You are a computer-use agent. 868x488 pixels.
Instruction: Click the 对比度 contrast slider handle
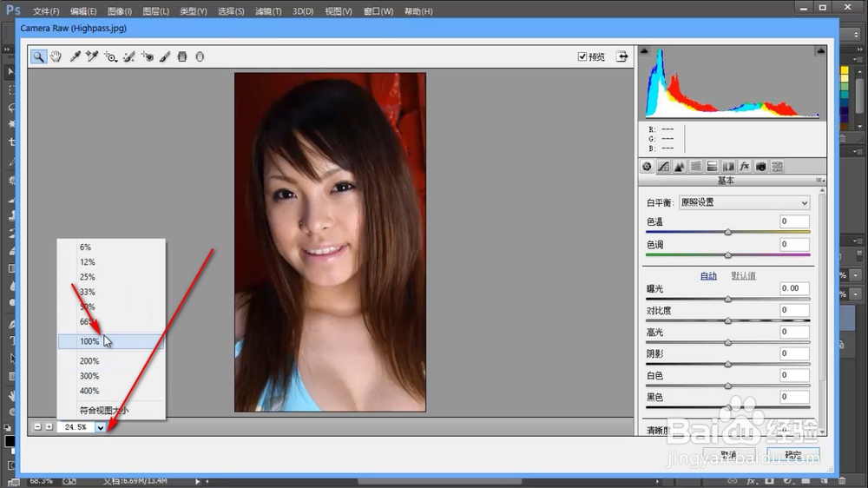click(728, 320)
